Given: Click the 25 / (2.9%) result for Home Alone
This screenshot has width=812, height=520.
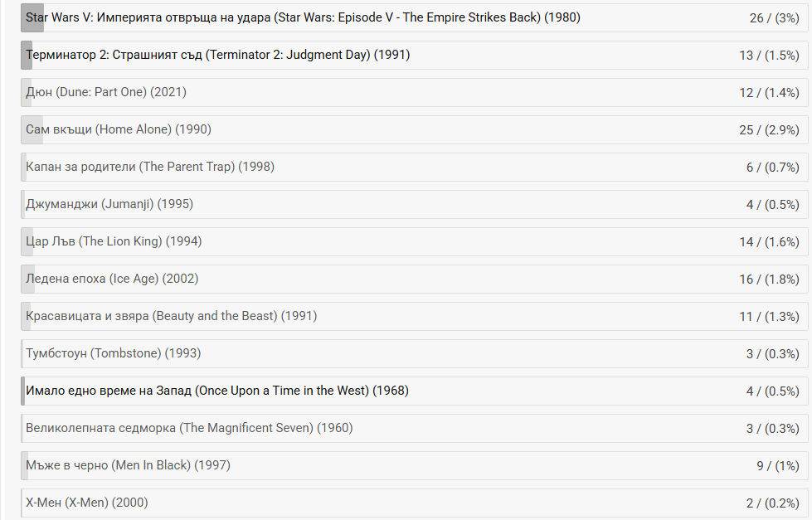Looking at the screenshot, I should 769,130.
